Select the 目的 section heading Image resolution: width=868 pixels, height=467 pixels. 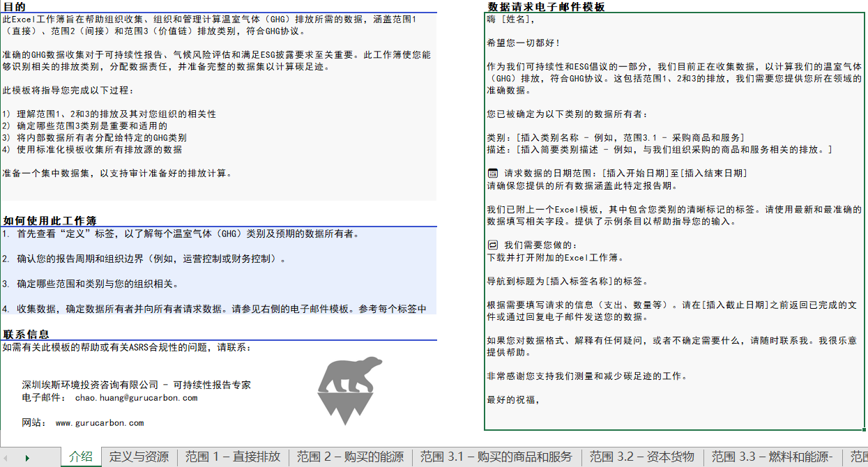click(x=15, y=6)
